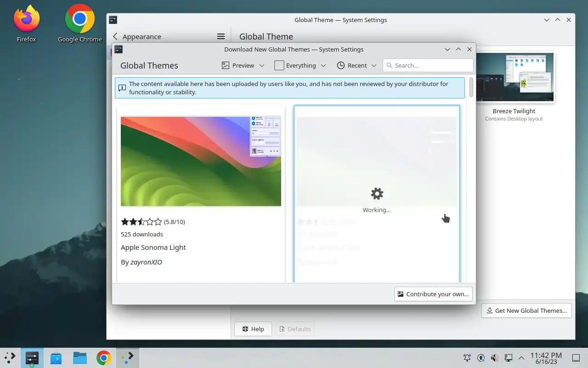Open updates indicator in system tray
Screen dimensions: 588x368
(x=481, y=357)
